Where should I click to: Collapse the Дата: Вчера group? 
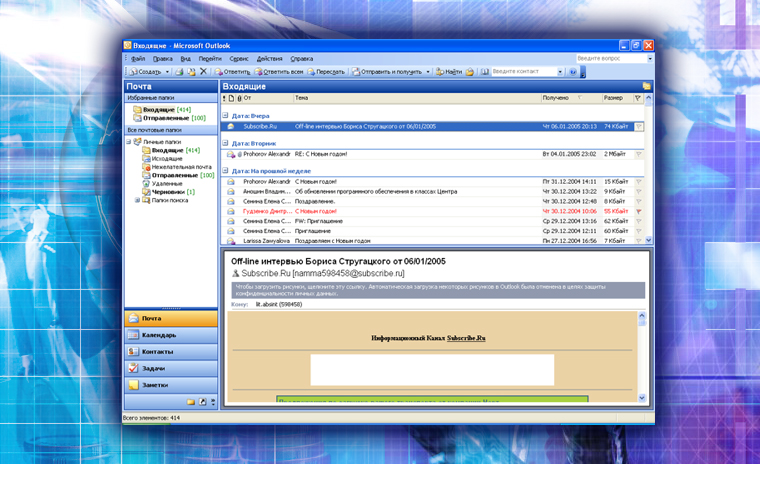click(225, 115)
